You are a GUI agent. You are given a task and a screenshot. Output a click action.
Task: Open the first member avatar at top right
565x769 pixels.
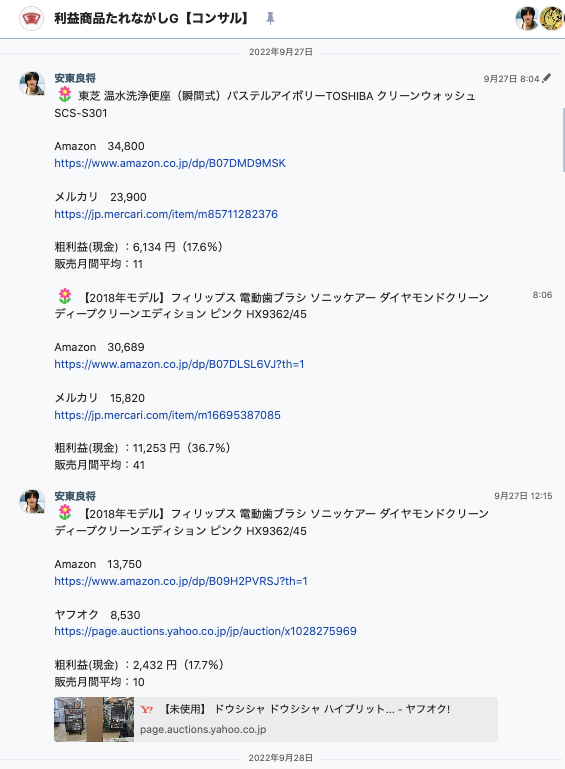point(527,19)
